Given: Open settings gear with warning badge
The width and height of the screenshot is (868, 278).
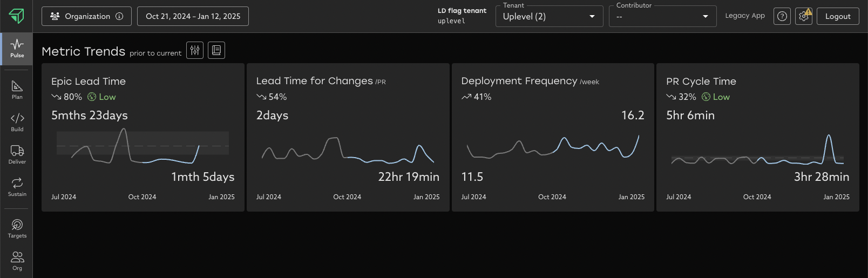Looking at the screenshot, I should coord(803,16).
